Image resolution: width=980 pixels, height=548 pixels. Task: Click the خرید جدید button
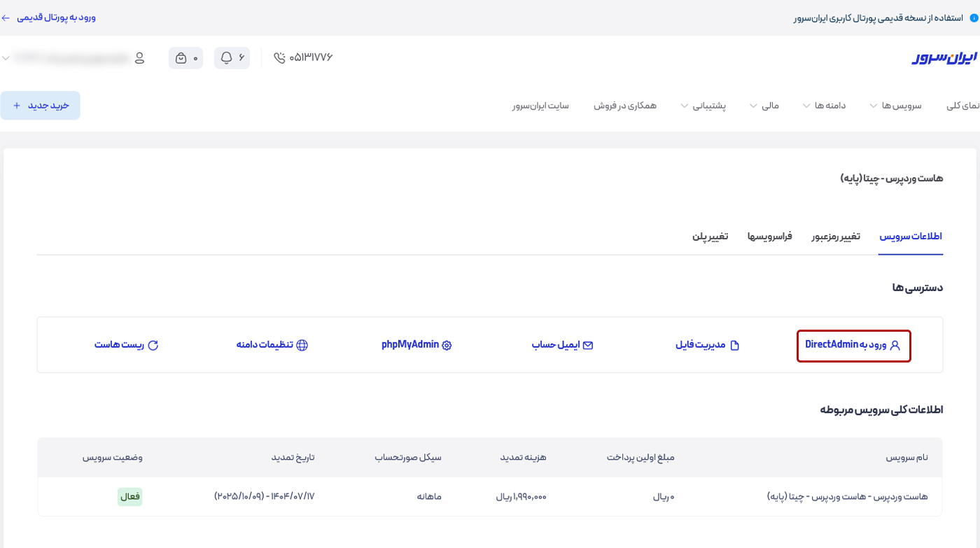coord(41,105)
